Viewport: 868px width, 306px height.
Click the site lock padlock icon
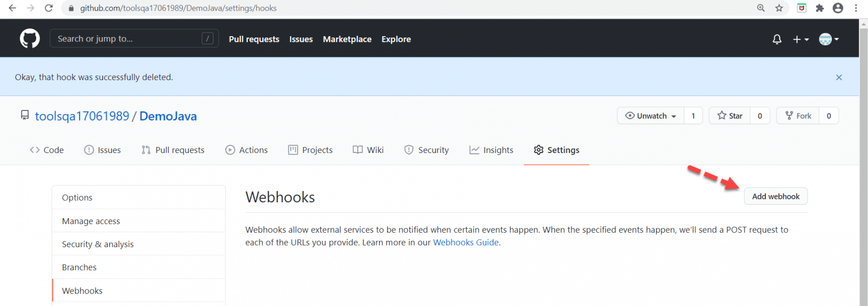71,8
